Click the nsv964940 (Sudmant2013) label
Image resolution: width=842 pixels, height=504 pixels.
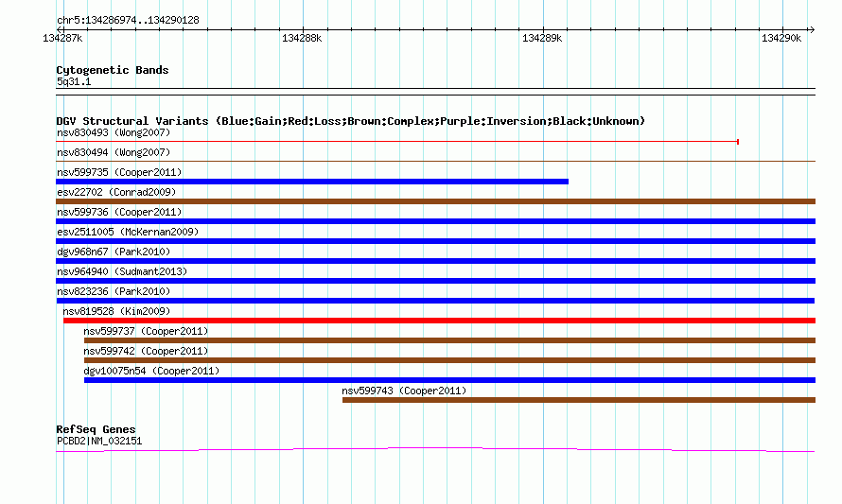[x=122, y=271]
